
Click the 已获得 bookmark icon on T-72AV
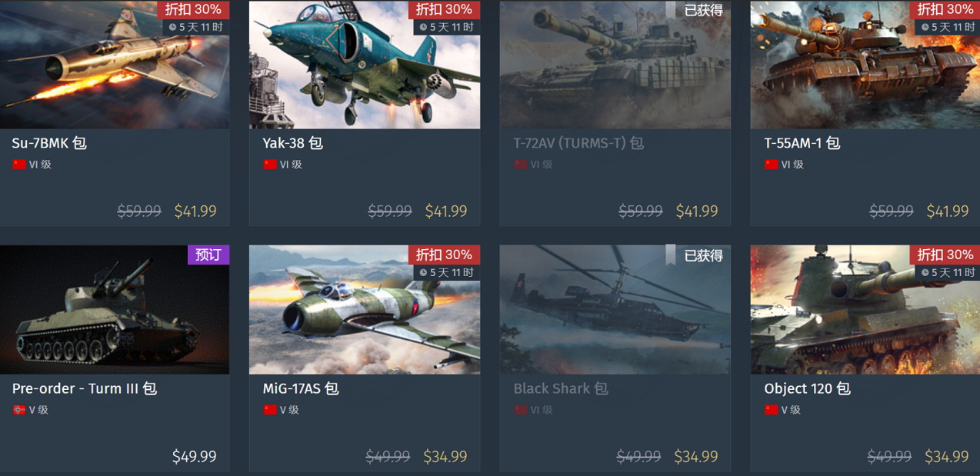[670, 9]
